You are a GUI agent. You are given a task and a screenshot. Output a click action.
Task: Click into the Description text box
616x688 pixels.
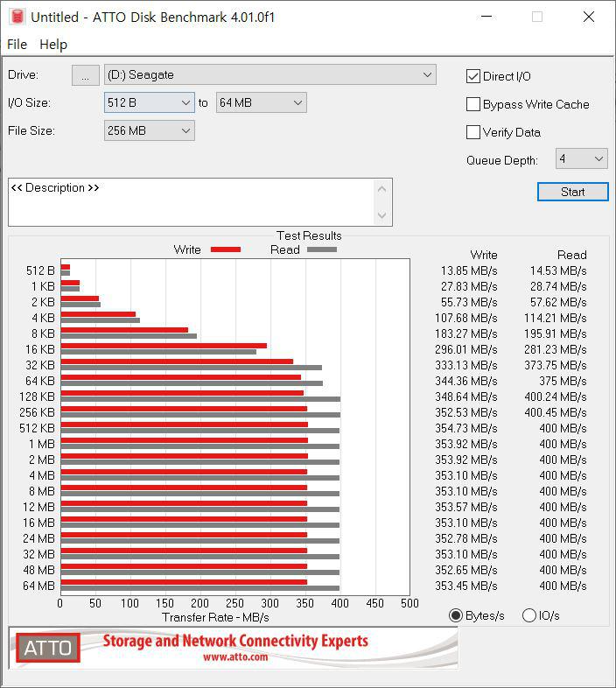click(x=191, y=202)
